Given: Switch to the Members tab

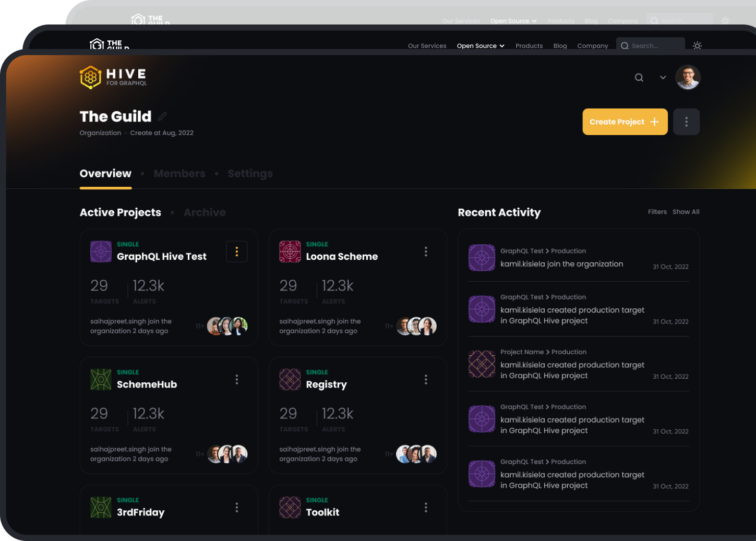Looking at the screenshot, I should point(180,174).
